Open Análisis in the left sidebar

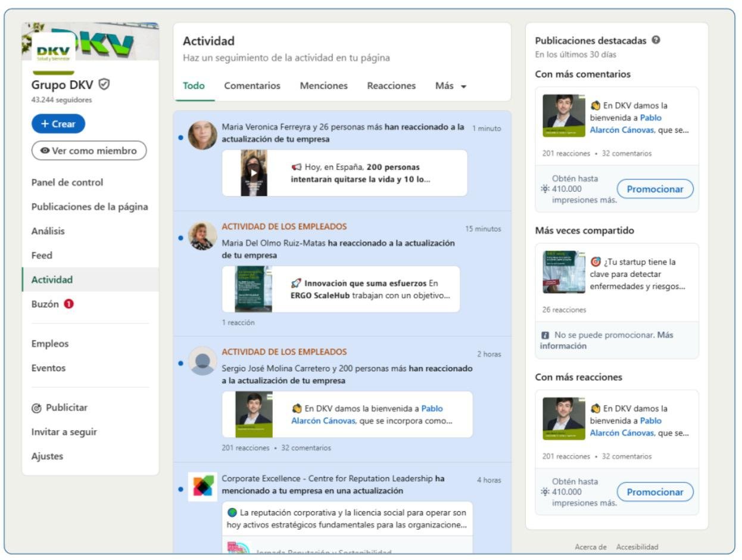tap(48, 231)
